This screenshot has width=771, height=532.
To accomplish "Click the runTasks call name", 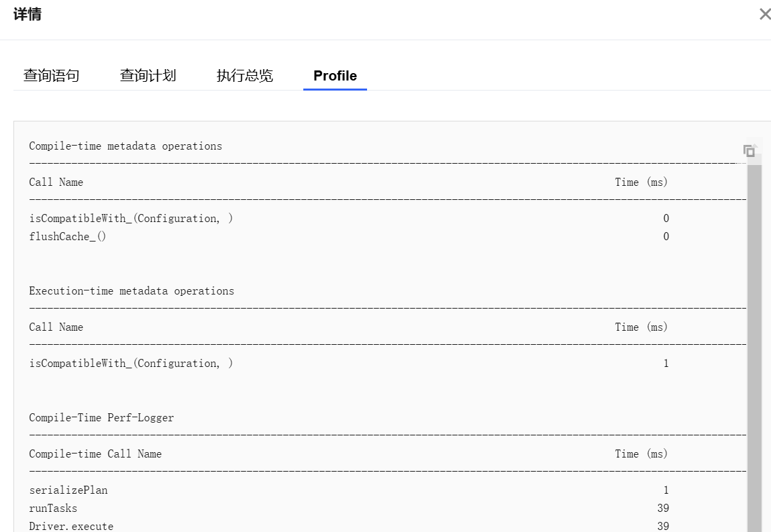I will [x=53, y=509].
